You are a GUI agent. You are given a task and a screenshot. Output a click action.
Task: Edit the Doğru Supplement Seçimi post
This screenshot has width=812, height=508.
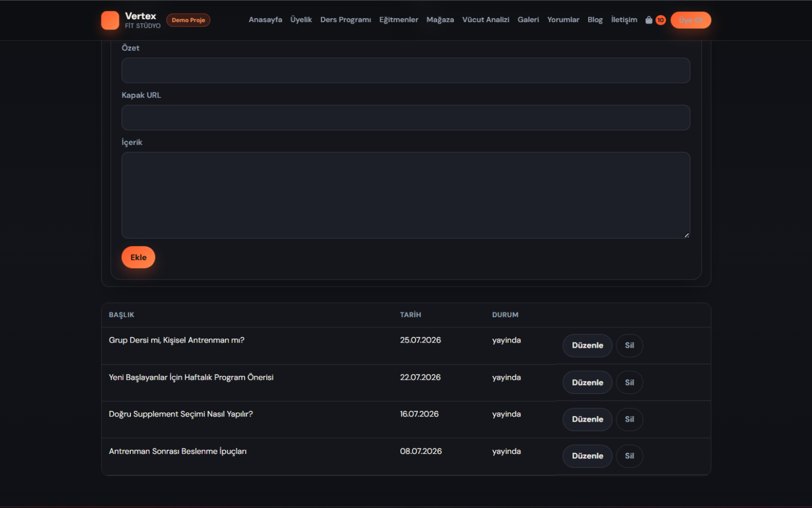(x=587, y=419)
